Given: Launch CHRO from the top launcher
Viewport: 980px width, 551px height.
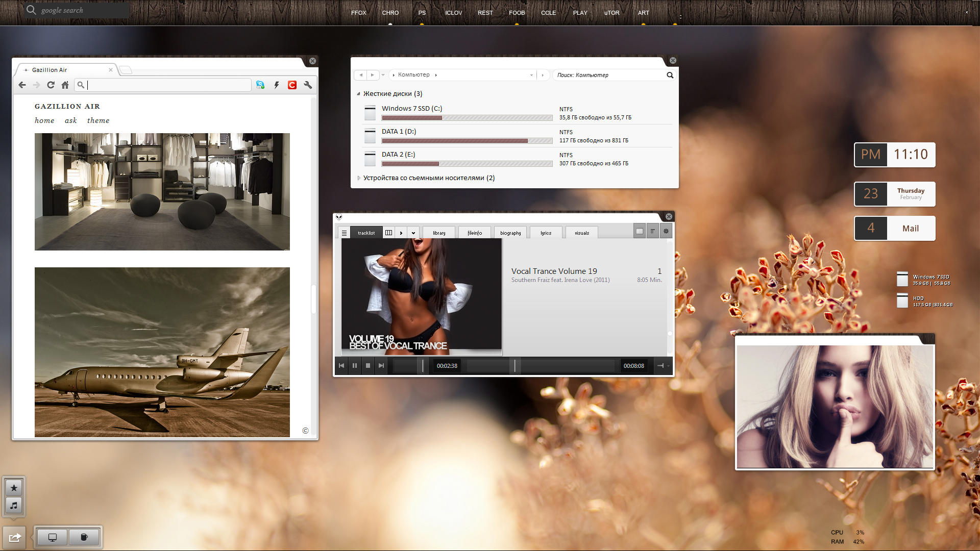Looking at the screenshot, I should coord(390,13).
